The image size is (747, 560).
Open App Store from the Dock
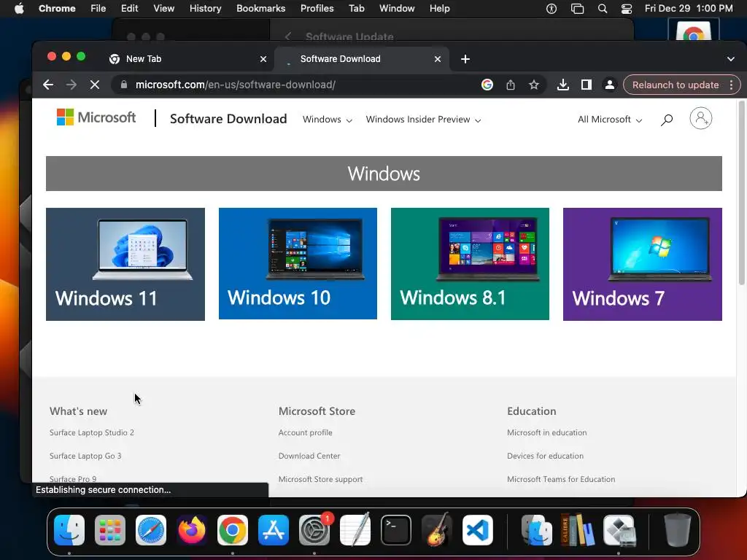pos(274,530)
